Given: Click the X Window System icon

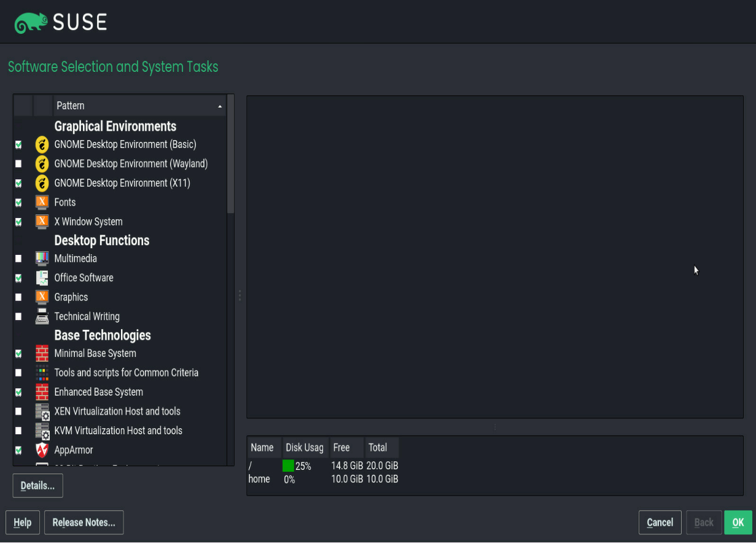Looking at the screenshot, I should (42, 222).
